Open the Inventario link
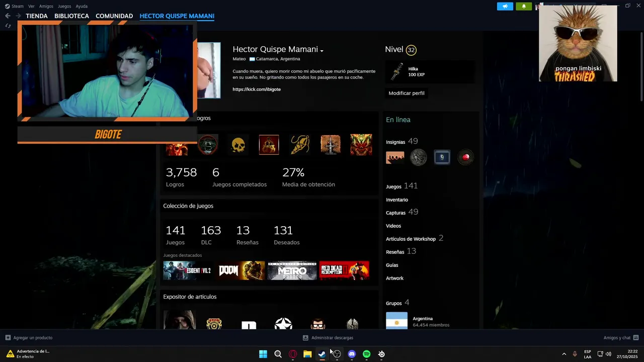This screenshot has height=362, width=644. [397, 200]
